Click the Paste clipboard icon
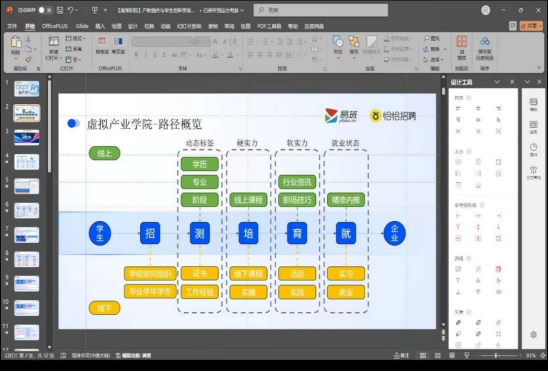Screen dimensions: 548x372 16,43
